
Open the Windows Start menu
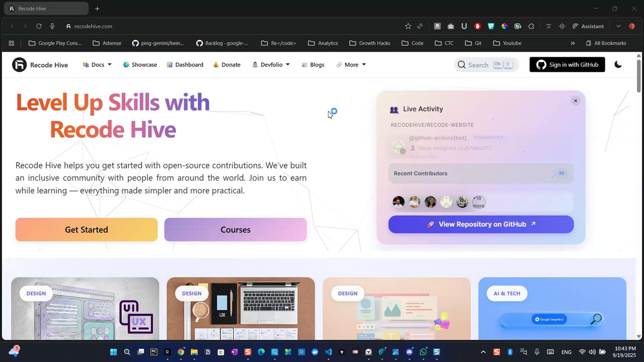[x=113, y=352]
